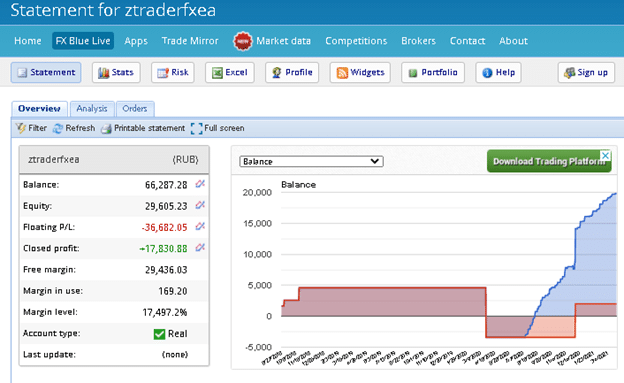The image size is (624, 383).
Task: Click the margin in use value 169.20
Action: point(173,291)
